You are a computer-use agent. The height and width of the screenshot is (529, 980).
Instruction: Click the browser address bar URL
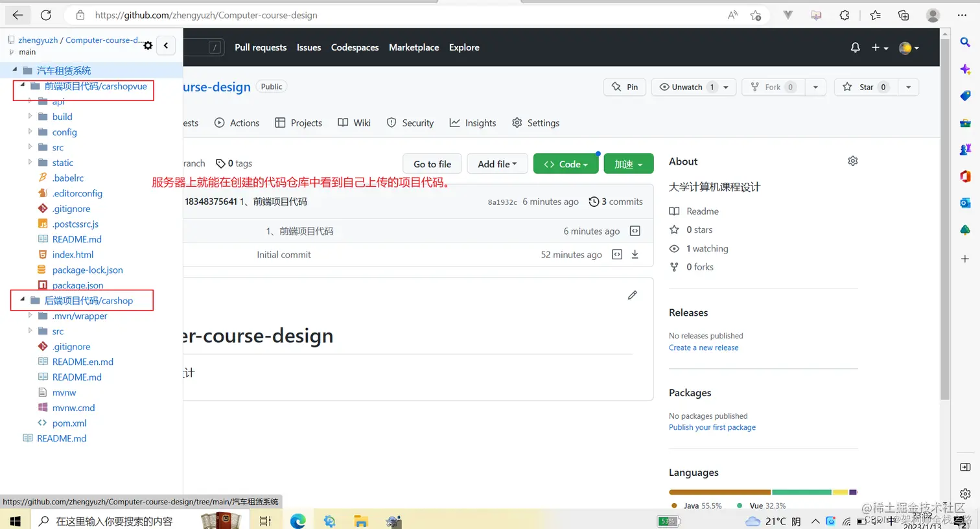[x=206, y=15]
